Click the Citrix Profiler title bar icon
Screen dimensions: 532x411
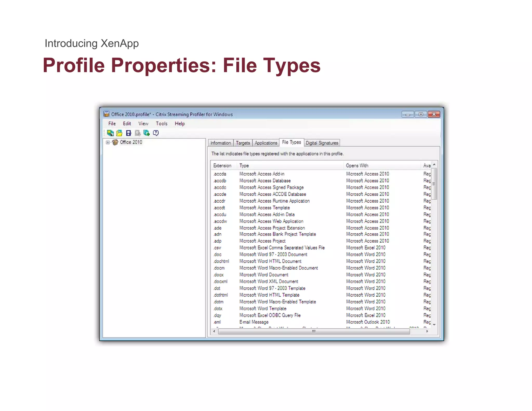point(106,114)
